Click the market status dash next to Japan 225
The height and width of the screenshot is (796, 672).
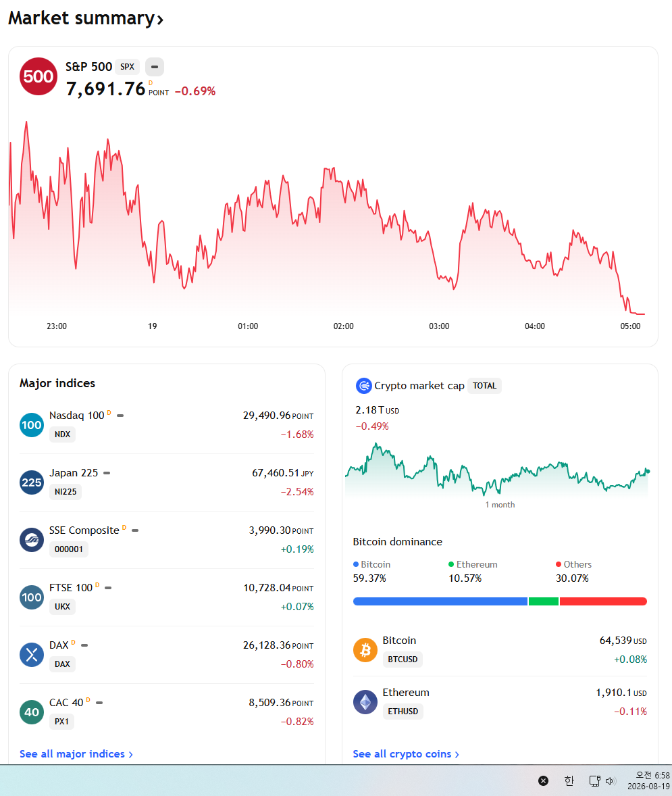pos(107,473)
